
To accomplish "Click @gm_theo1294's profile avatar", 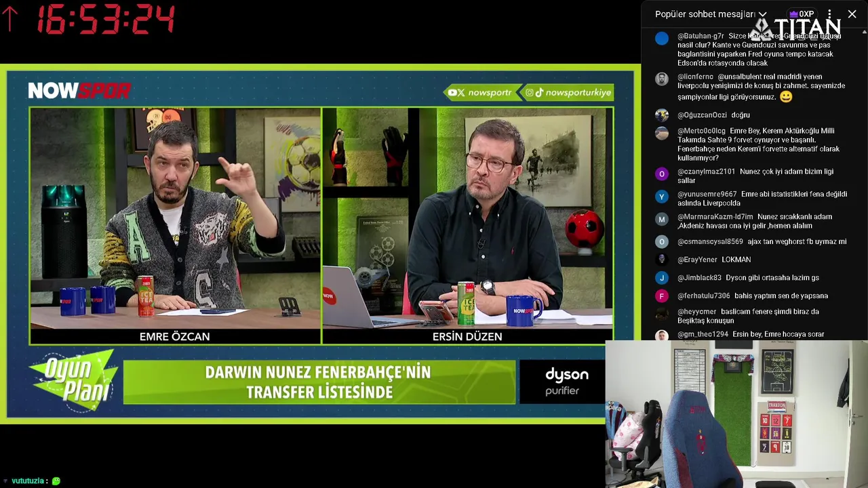I will click(662, 335).
